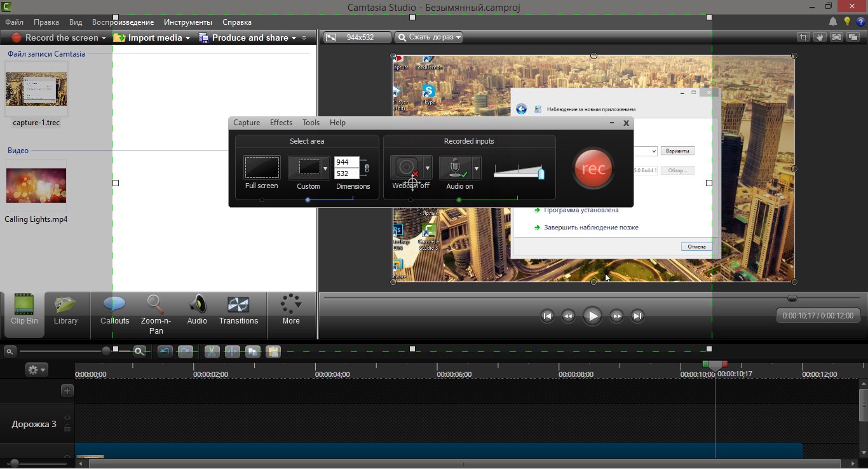Toggle the Дорожка 3 lock icon
Viewport: 868px width, 469px height.
[67, 428]
